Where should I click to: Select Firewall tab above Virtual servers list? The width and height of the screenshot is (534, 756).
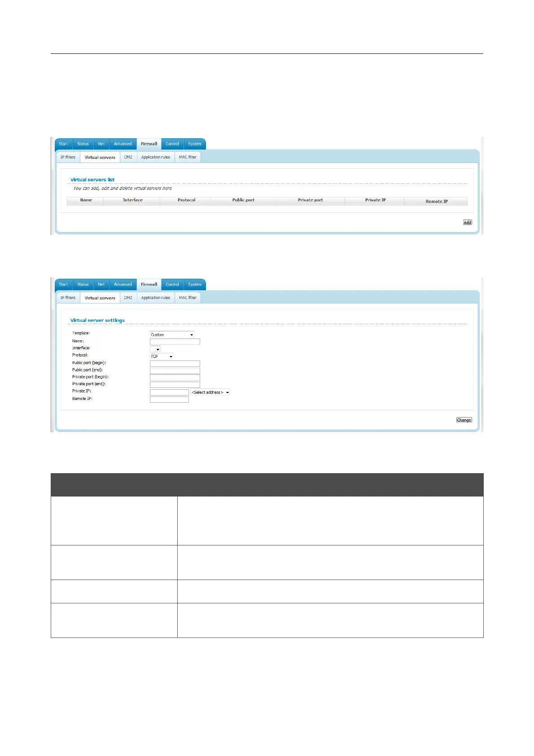(149, 144)
